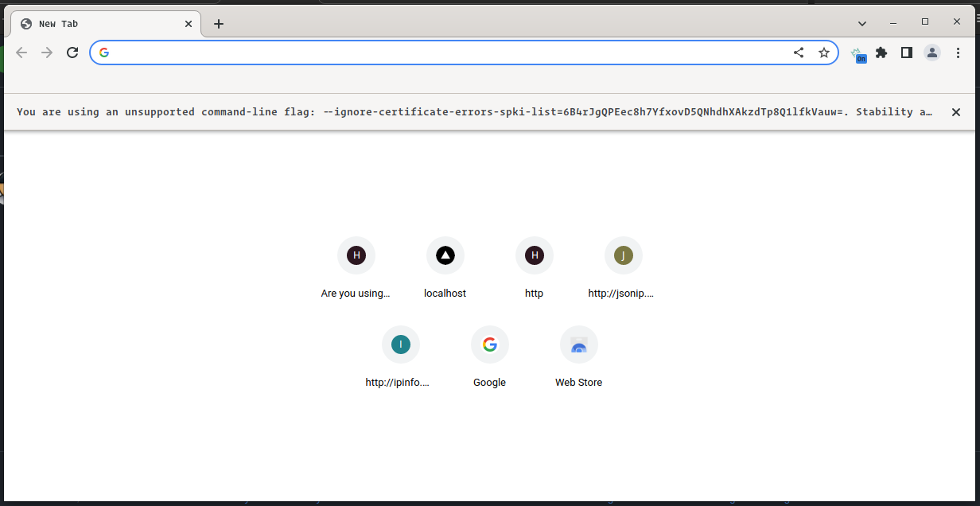Image resolution: width=980 pixels, height=506 pixels.
Task: Open a new tab with the plus button
Action: 219,23
